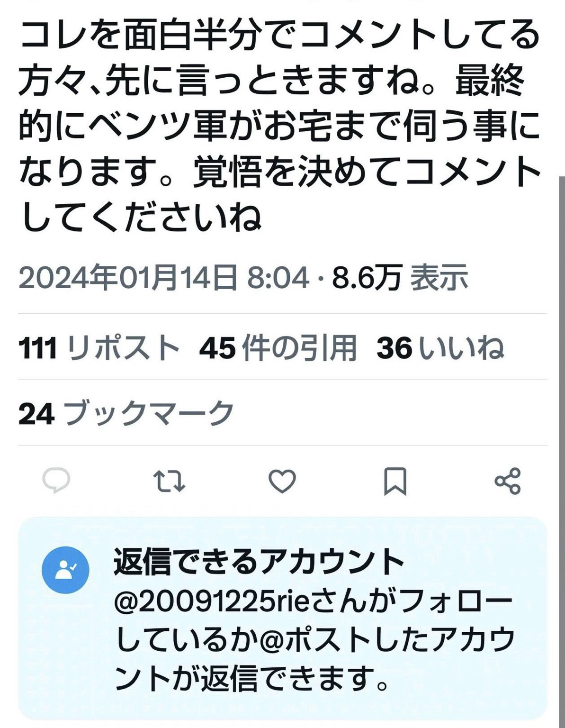Tap the blue reply-restricted account icon
The height and width of the screenshot is (728, 565).
pos(65,570)
